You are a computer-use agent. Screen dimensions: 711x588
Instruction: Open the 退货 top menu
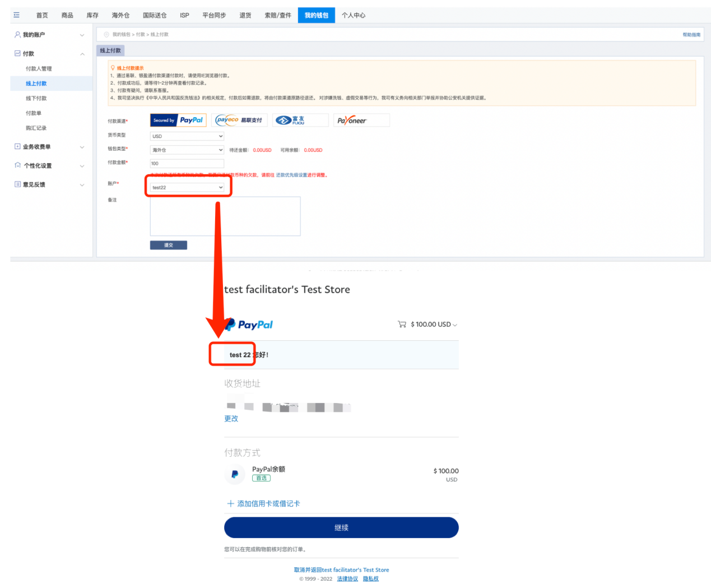click(245, 16)
